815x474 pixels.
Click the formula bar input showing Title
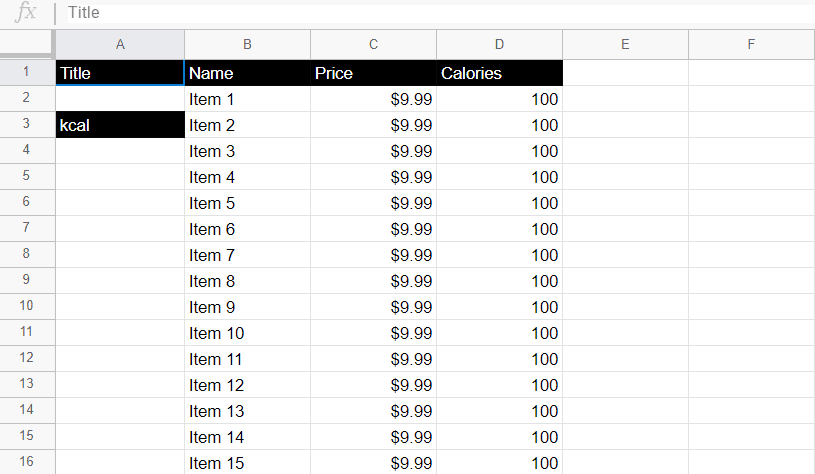439,12
